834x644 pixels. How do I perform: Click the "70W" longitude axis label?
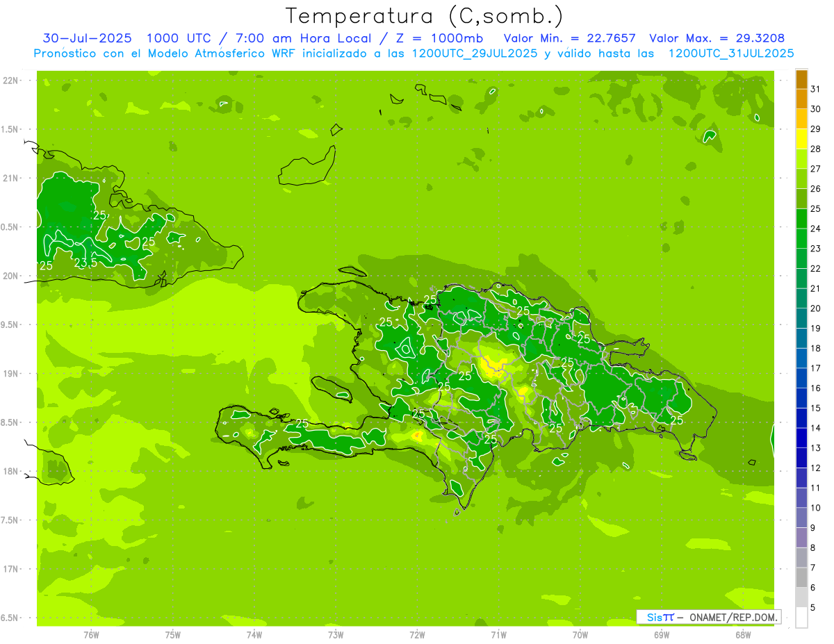tap(580, 635)
